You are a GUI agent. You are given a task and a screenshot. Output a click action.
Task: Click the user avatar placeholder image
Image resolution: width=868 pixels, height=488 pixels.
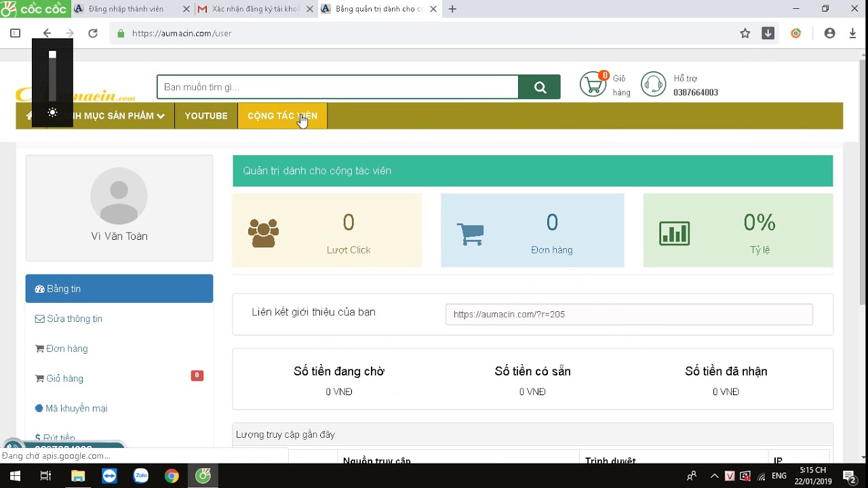tap(119, 196)
